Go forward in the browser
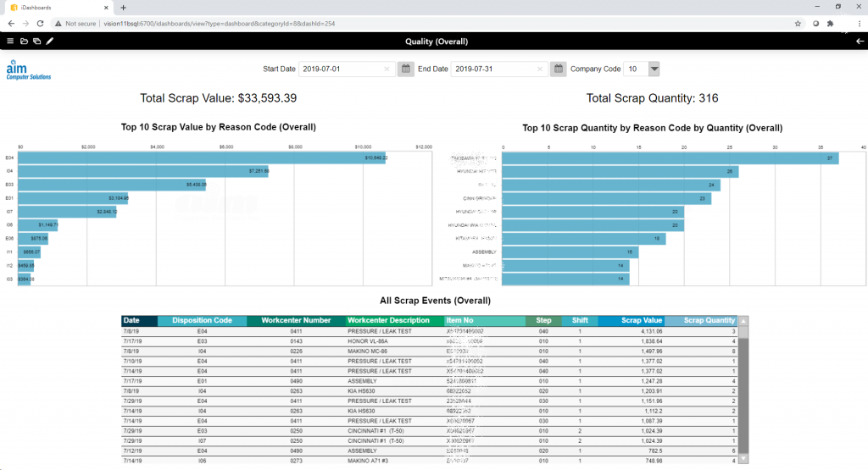This screenshot has width=868, height=470. [25, 23]
